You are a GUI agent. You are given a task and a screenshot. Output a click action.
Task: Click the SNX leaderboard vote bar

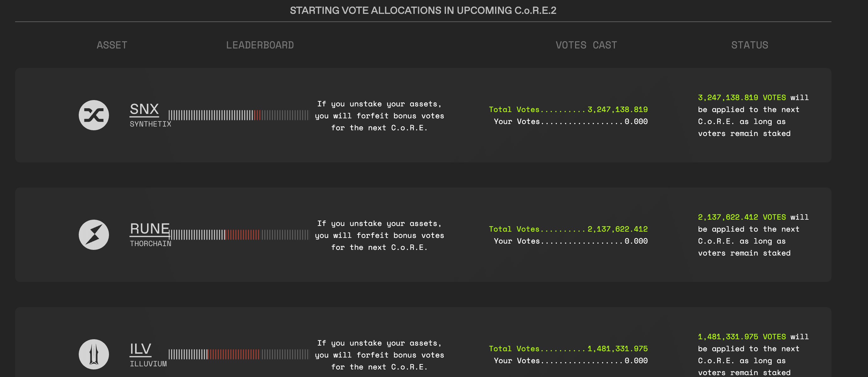coord(238,115)
